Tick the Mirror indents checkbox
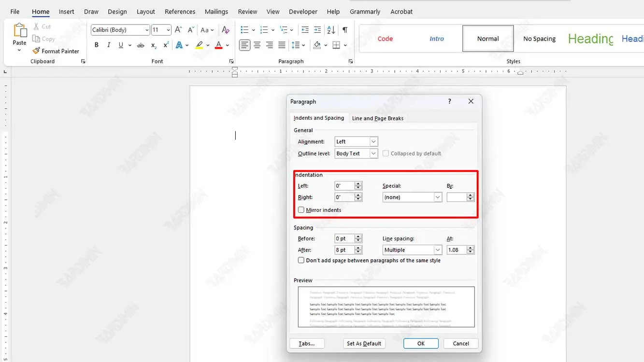 (x=301, y=210)
